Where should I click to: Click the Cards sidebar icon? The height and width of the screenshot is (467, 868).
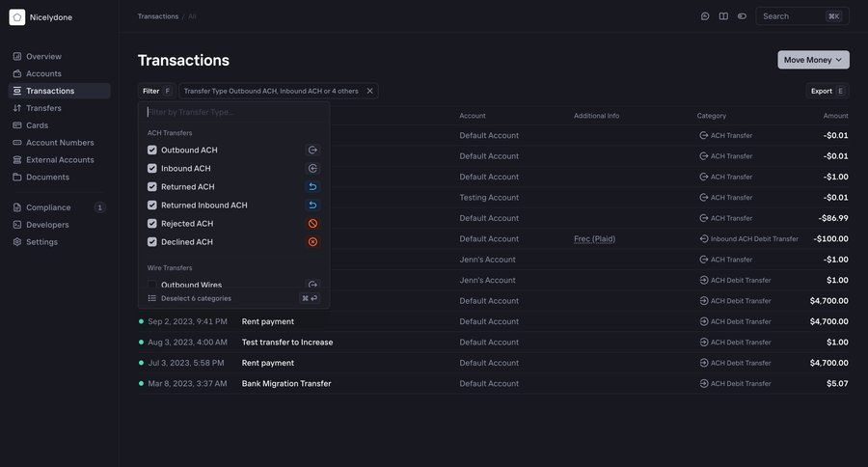coord(17,125)
